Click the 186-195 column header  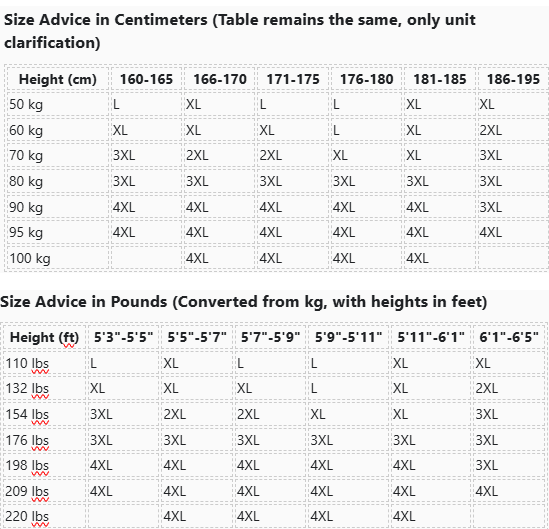coord(513,79)
